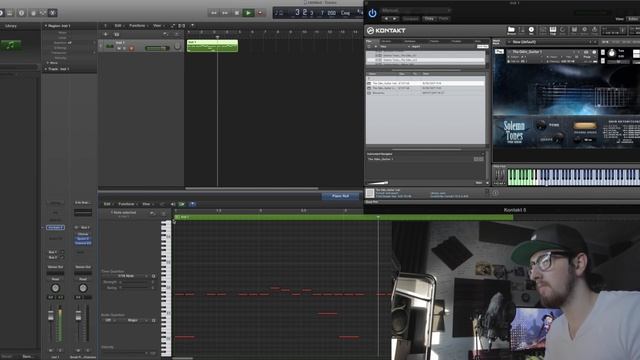Toggle the Mixer button in the toolbar
The image size is (640, 360).
click(43, 13)
